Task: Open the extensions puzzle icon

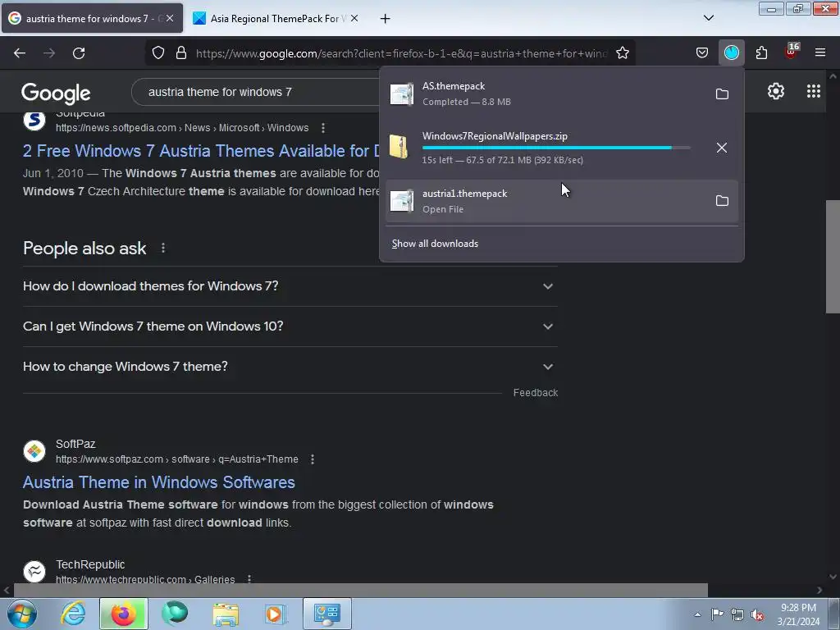Action: pos(761,52)
